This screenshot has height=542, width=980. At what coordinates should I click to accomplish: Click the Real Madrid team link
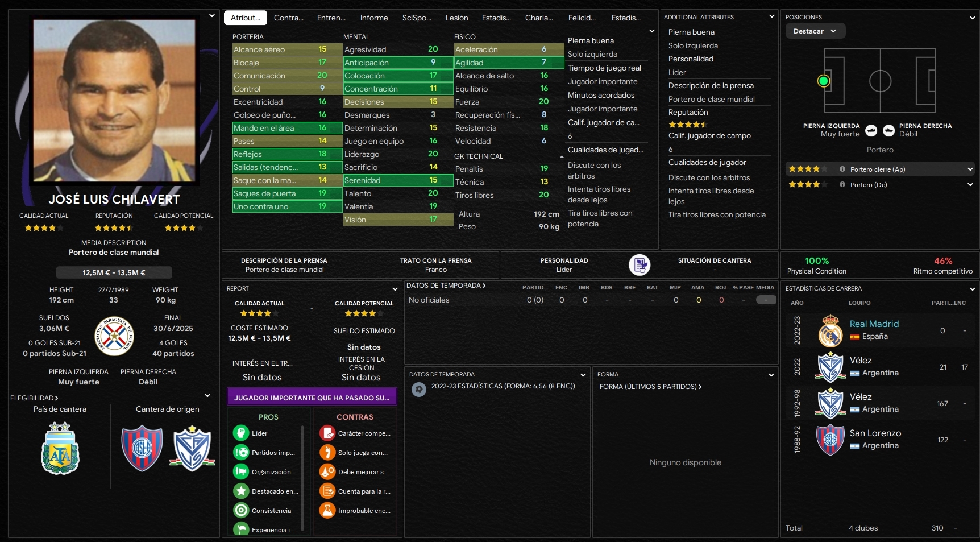pos(874,324)
